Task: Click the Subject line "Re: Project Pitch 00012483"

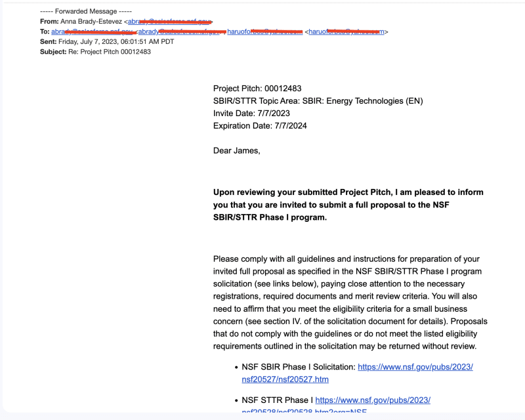Action: 110,52
